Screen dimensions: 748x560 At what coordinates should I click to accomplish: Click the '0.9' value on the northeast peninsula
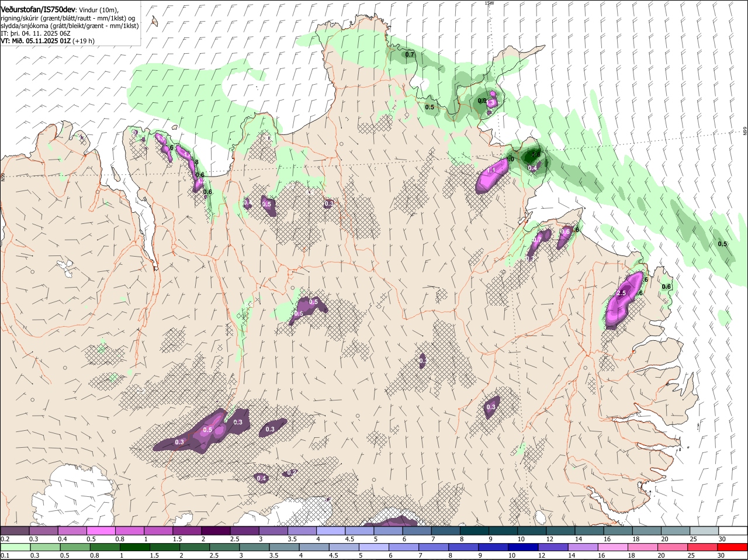point(482,101)
